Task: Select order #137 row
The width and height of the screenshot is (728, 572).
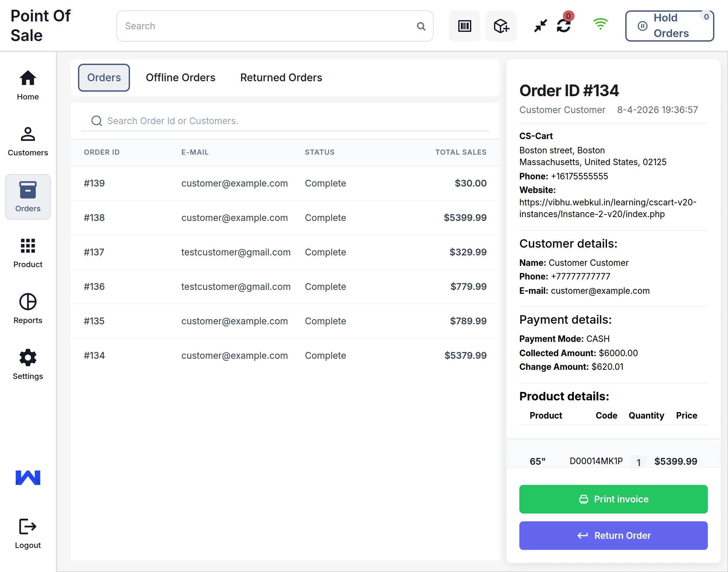Action: pyautogui.click(x=285, y=252)
